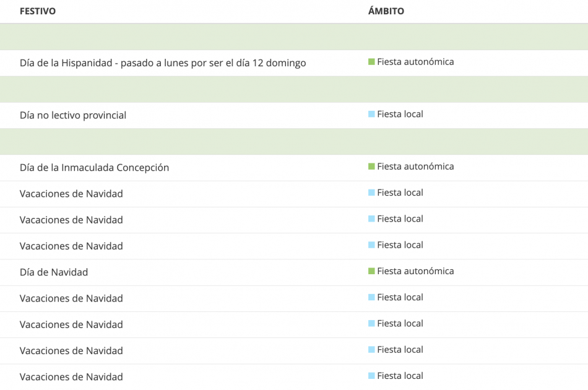Click the ÁMBITO column header
This screenshot has height=390, width=588.
[386, 11]
